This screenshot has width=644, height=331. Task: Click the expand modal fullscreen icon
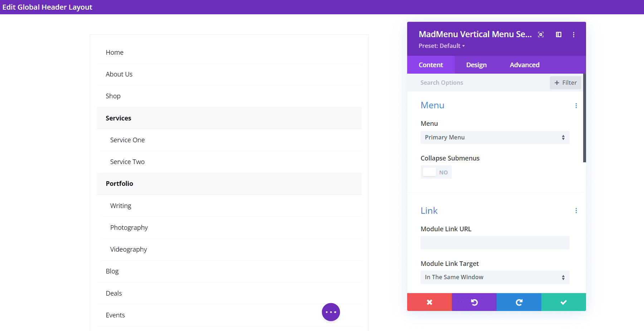tap(541, 35)
